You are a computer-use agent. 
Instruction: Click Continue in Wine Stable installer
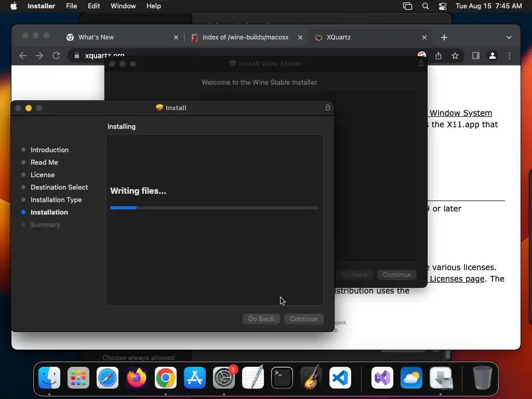click(x=396, y=274)
